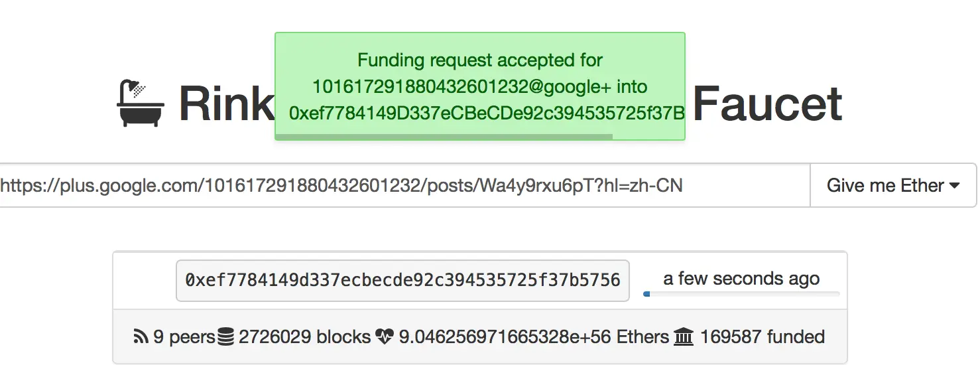Viewport: 980px width, 365px height.
Task: Click the "a few seconds ago" timestamp
Action: pos(741,279)
